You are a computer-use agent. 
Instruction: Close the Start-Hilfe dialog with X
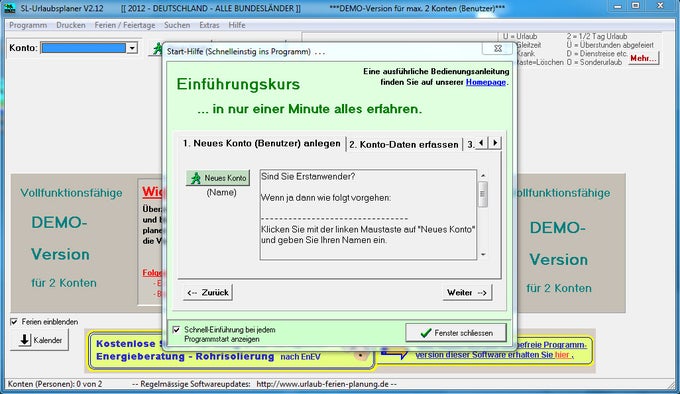498,49
